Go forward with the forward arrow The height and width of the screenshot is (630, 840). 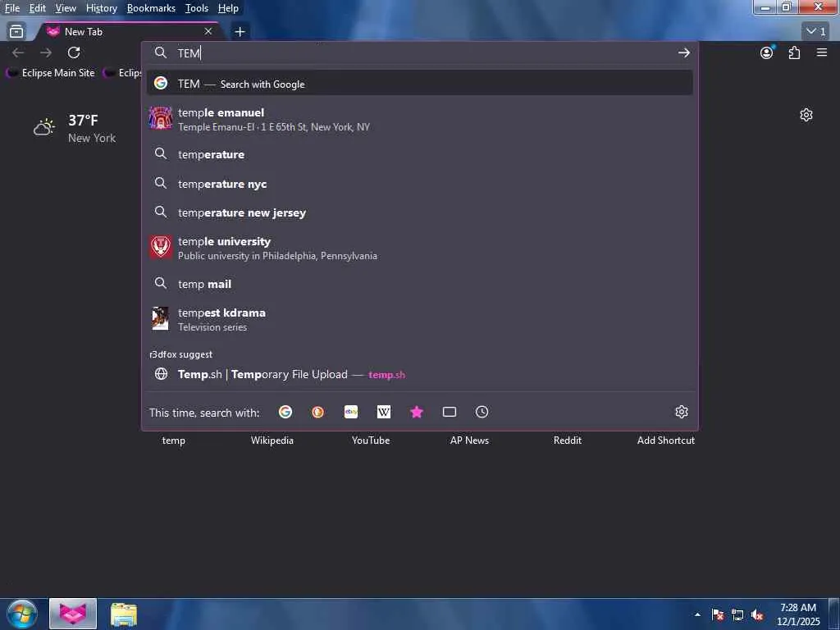tap(46, 52)
